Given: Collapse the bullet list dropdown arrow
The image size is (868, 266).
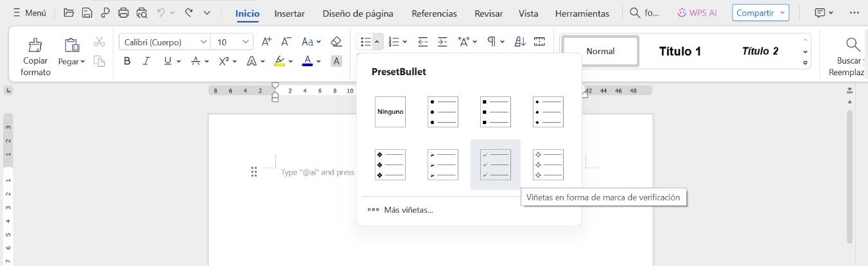Looking at the screenshot, I should click(x=377, y=42).
